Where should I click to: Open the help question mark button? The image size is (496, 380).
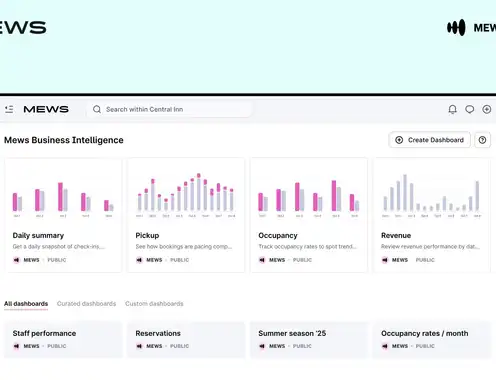click(x=482, y=140)
